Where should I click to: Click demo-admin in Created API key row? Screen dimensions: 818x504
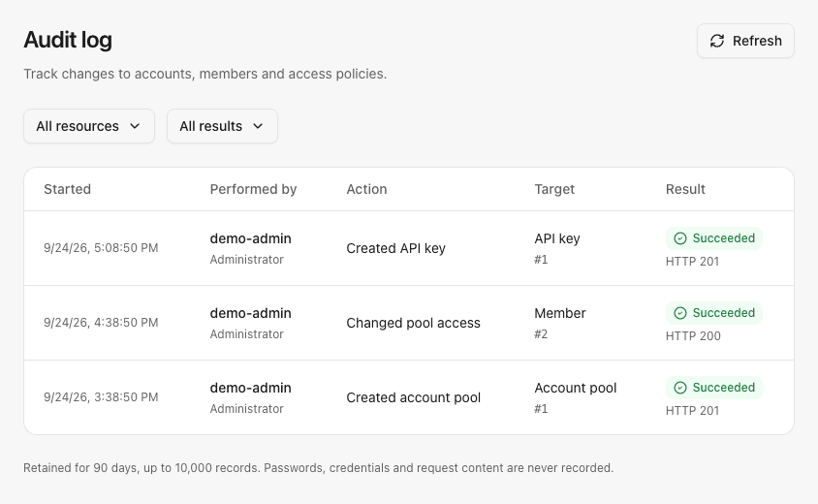(250, 238)
